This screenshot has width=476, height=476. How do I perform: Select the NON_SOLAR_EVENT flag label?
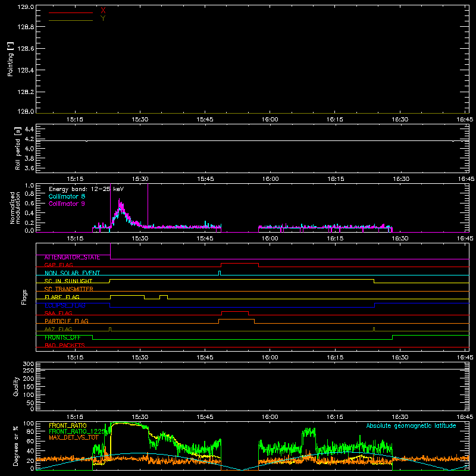[72, 273]
